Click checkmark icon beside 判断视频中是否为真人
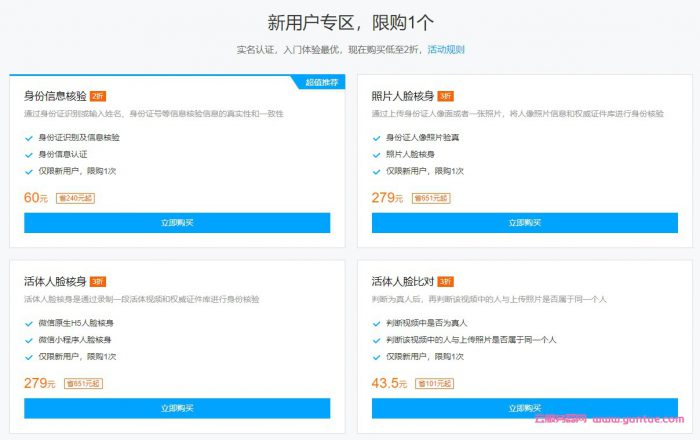 (x=377, y=323)
